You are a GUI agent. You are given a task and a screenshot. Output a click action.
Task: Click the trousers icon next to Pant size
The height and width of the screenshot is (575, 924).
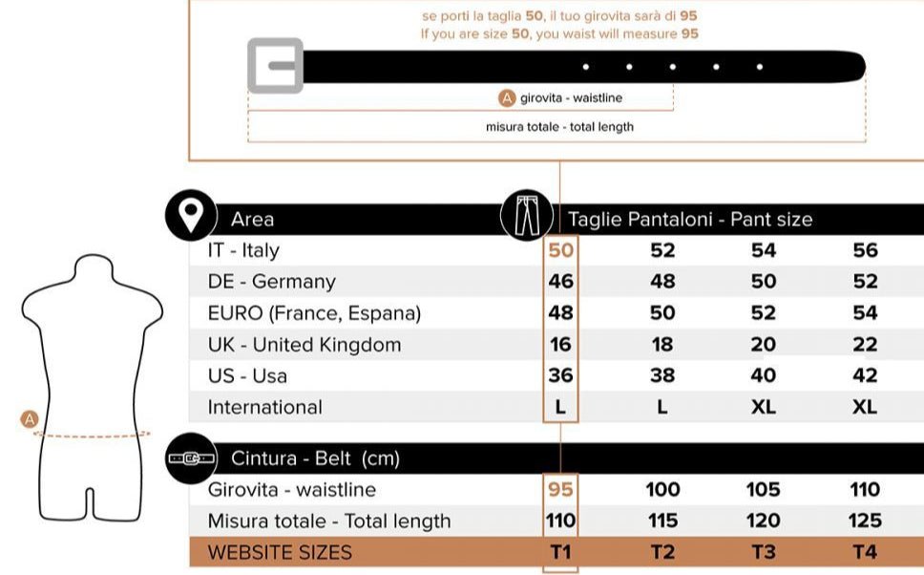tap(527, 215)
